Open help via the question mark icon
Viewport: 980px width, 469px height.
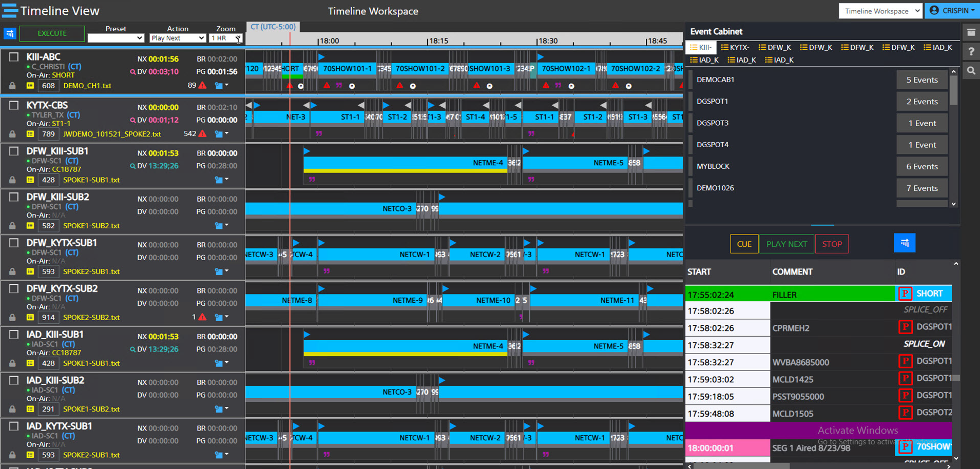pyautogui.click(x=971, y=52)
